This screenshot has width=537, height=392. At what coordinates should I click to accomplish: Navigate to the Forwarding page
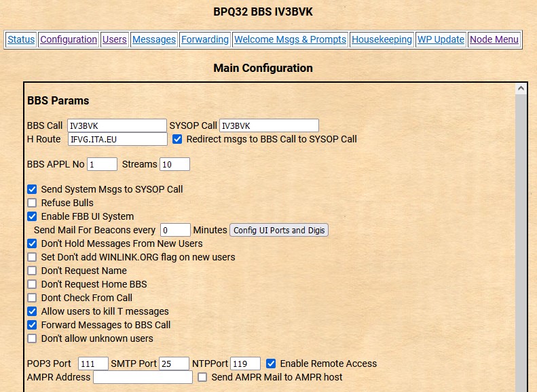point(205,39)
